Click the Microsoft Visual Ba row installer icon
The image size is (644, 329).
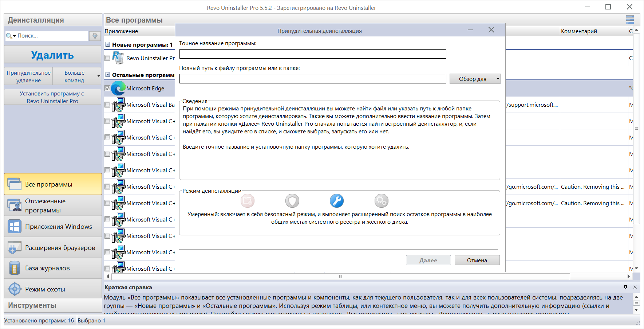[118, 105]
